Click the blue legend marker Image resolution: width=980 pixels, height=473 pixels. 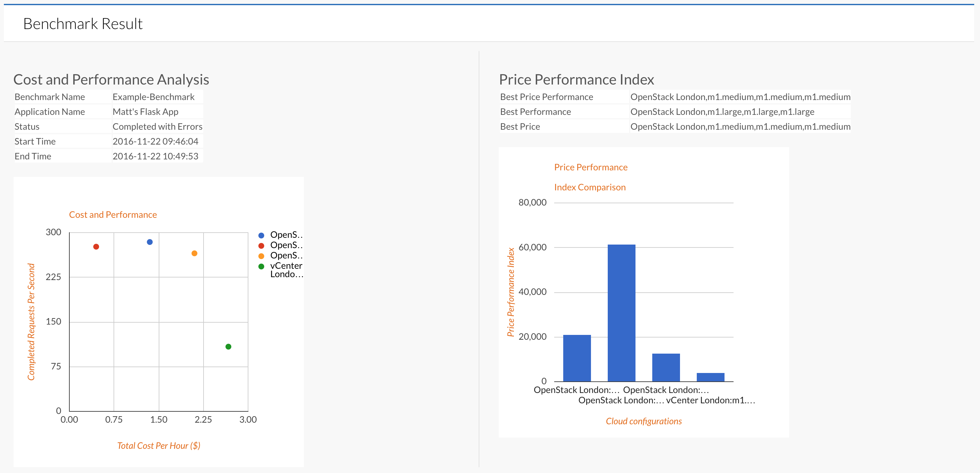261,236
